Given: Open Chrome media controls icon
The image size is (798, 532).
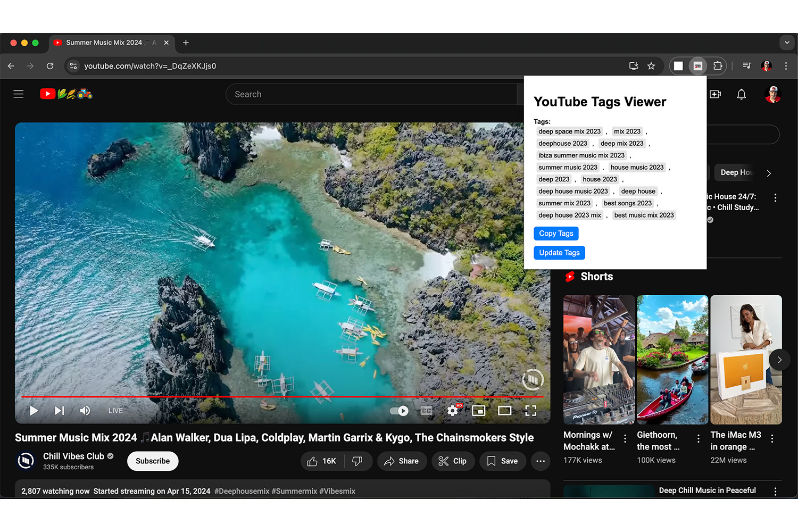Looking at the screenshot, I should [747, 66].
